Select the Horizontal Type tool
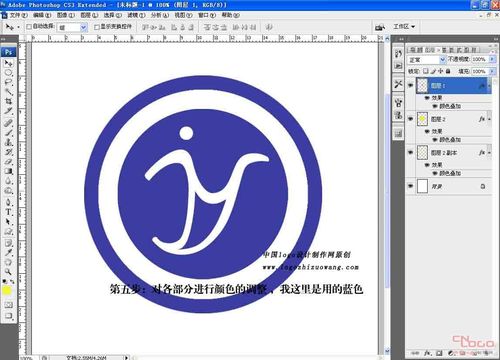Image resolution: width=500 pixels, height=360 pixels. pyautogui.click(x=8, y=212)
